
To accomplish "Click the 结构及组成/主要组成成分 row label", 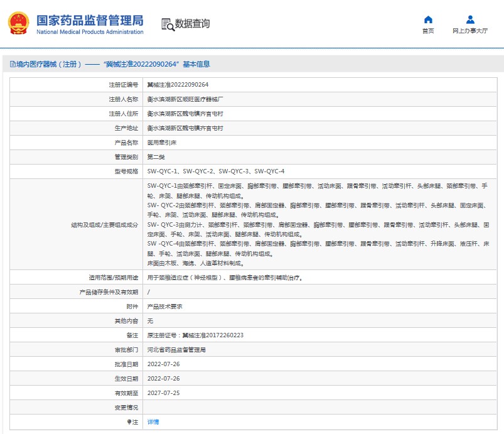I will [105, 225].
